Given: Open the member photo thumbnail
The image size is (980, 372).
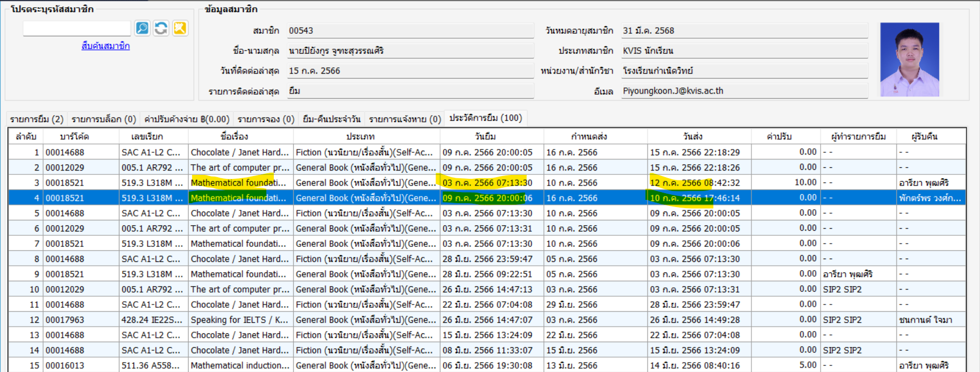Looking at the screenshot, I should point(909,59).
